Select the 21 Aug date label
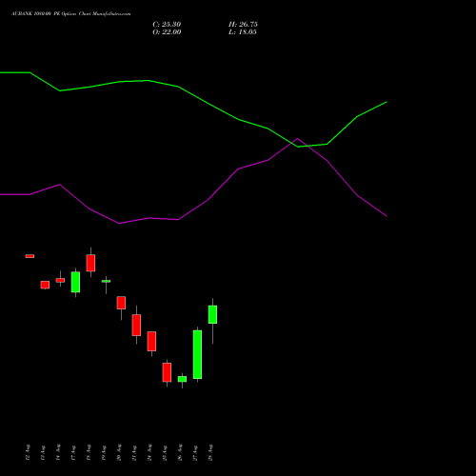 [134, 452]
